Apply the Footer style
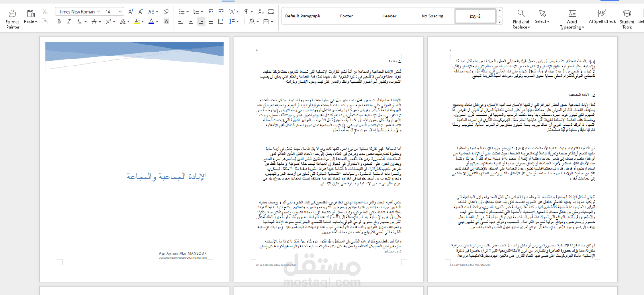644x295 pixels. (346, 16)
